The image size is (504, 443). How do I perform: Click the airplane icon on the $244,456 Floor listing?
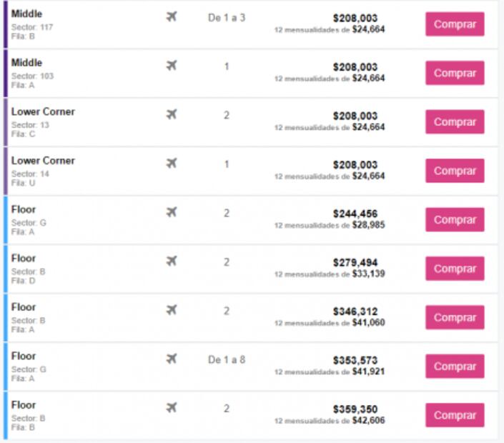click(171, 213)
